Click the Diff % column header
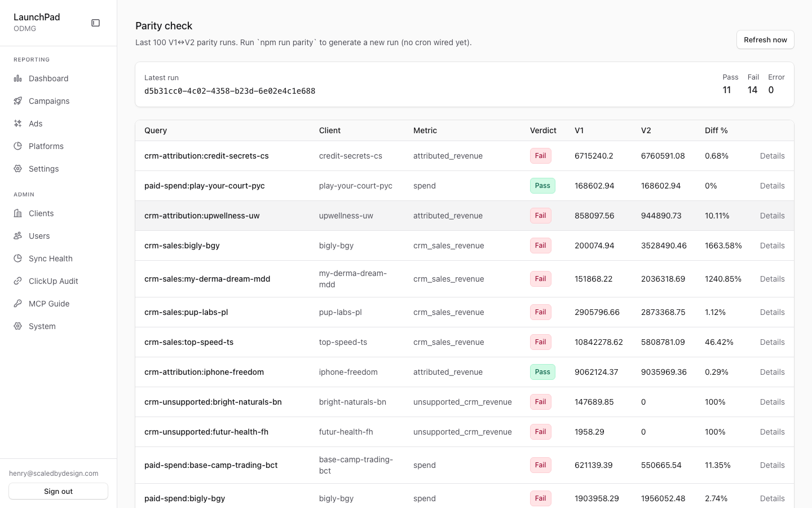 (716, 130)
